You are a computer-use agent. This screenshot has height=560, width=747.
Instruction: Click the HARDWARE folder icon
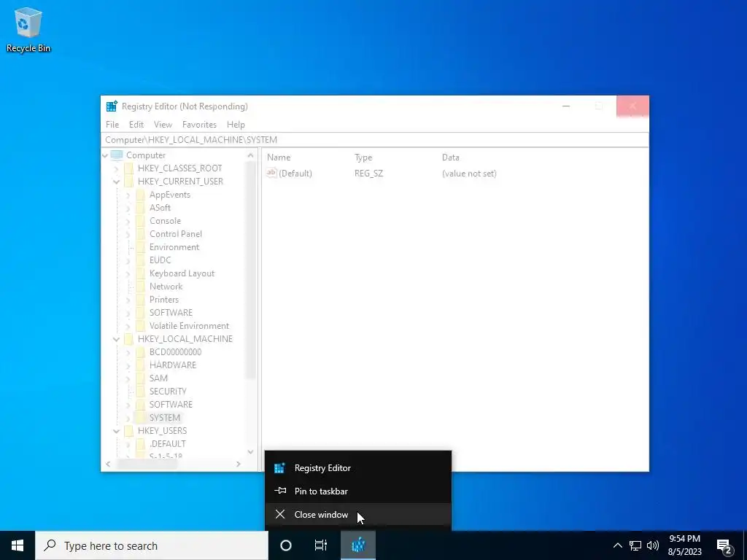click(x=140, y=365)
